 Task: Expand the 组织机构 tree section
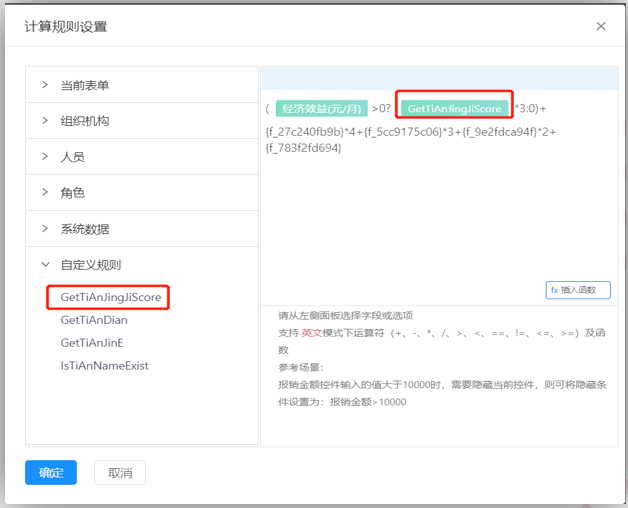click(45, 121)
